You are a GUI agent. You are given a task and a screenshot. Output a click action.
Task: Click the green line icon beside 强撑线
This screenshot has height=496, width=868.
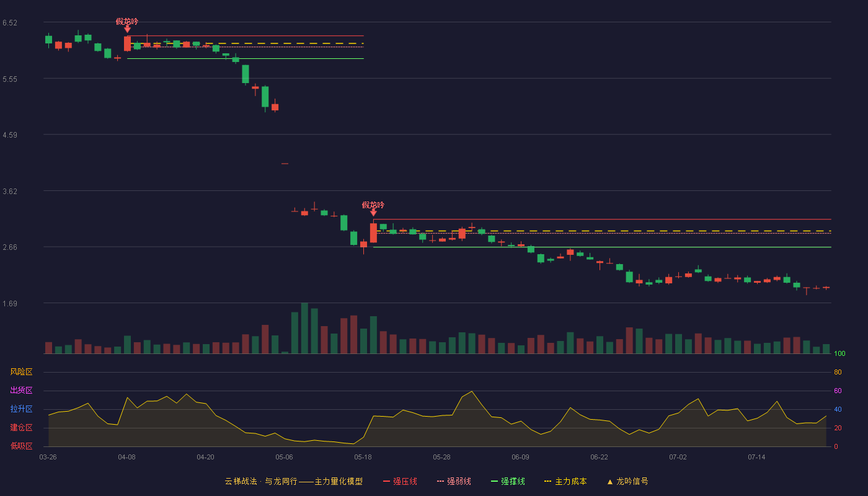[495, 481]
